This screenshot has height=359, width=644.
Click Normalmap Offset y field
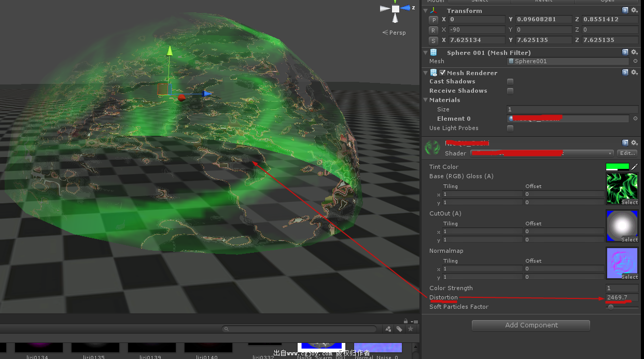click(564, 277)
